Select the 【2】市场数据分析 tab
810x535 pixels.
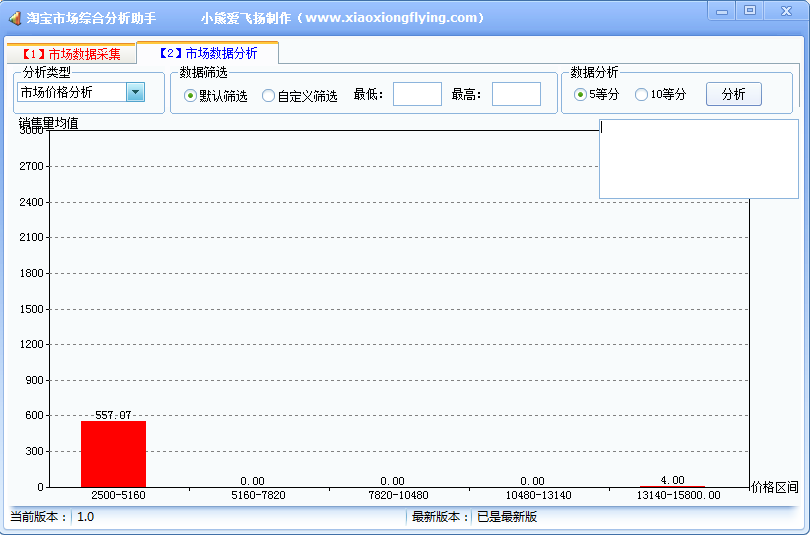208,54
